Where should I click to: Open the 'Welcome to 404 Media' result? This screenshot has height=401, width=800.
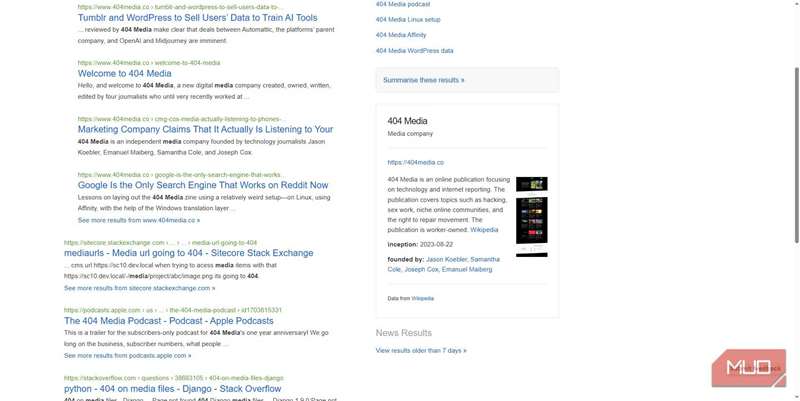124,73
